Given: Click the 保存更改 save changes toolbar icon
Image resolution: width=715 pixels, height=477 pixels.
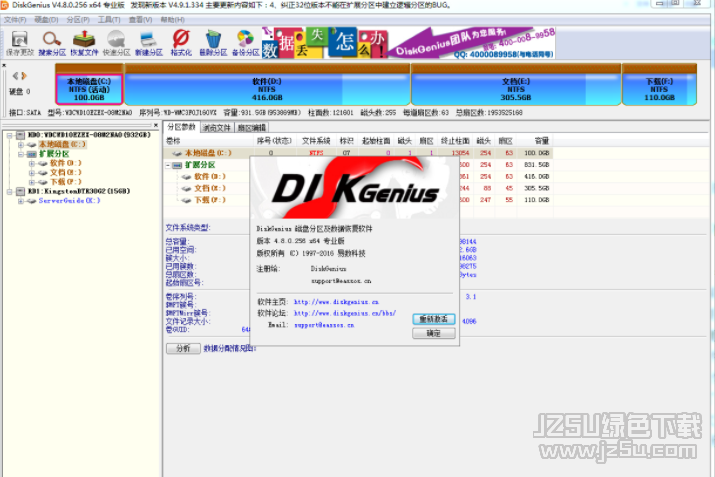Looking at the screenshot, I should click(20, 43).
